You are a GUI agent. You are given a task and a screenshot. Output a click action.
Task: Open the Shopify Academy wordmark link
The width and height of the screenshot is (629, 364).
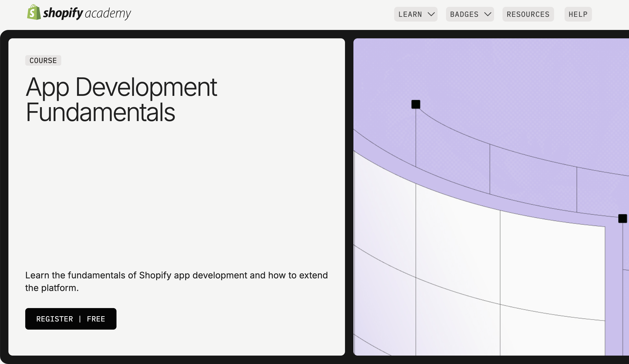tap(87, 13)
